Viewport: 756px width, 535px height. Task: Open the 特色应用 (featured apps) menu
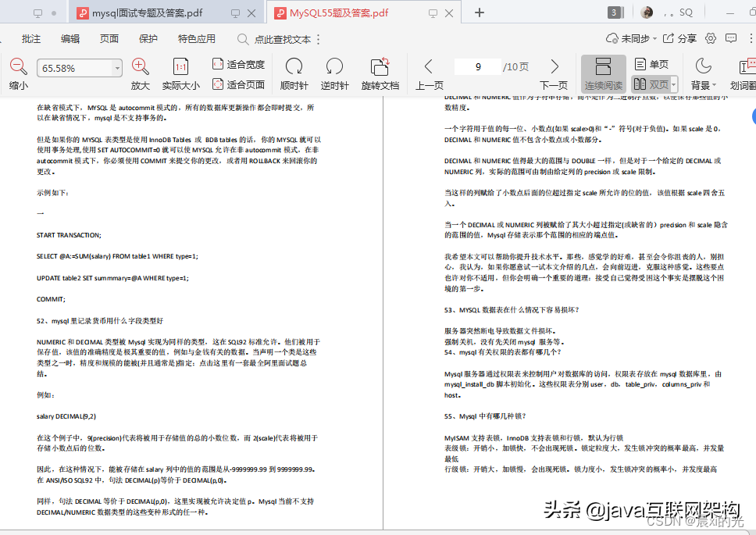[x=197, y=39]
